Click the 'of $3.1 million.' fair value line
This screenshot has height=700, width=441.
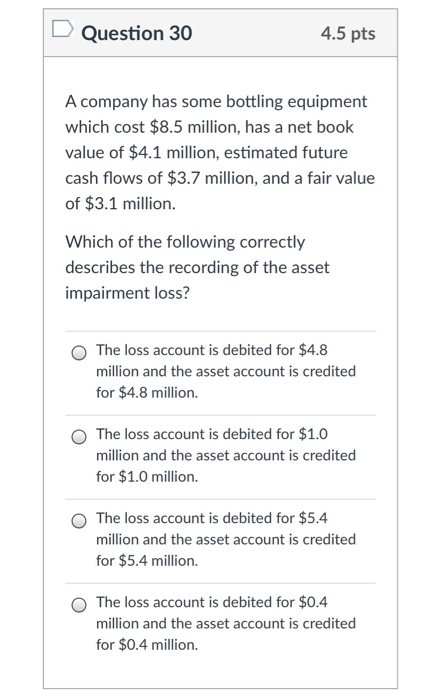coord(121,204)
